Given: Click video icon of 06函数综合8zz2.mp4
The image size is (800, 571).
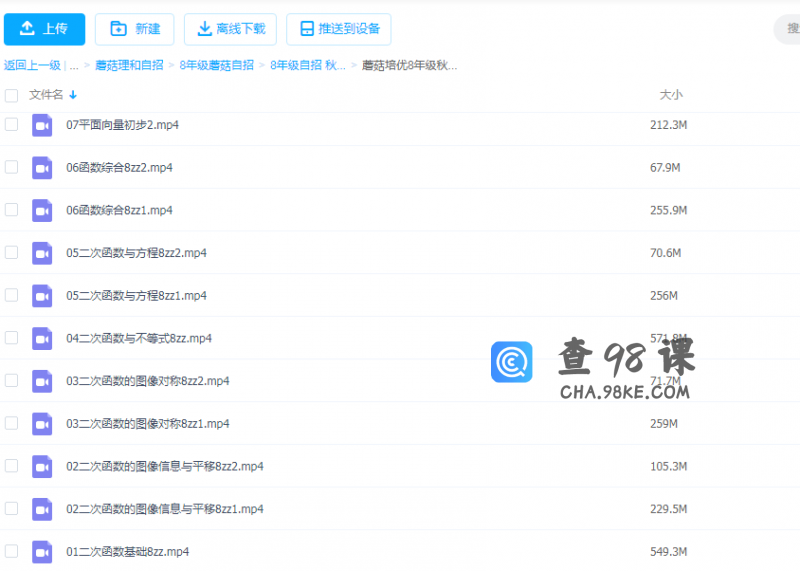Looking at the screenshot, I should click(42, 168).
